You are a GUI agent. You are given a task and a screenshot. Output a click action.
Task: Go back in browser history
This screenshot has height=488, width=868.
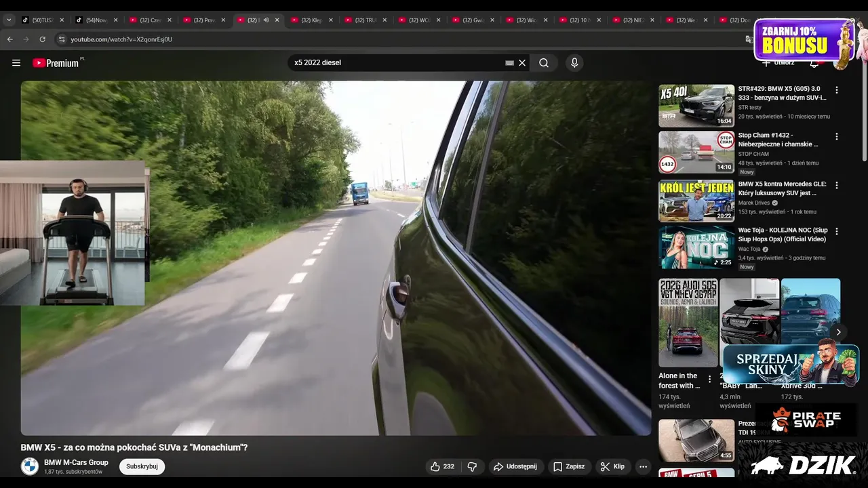pos(10,39)
